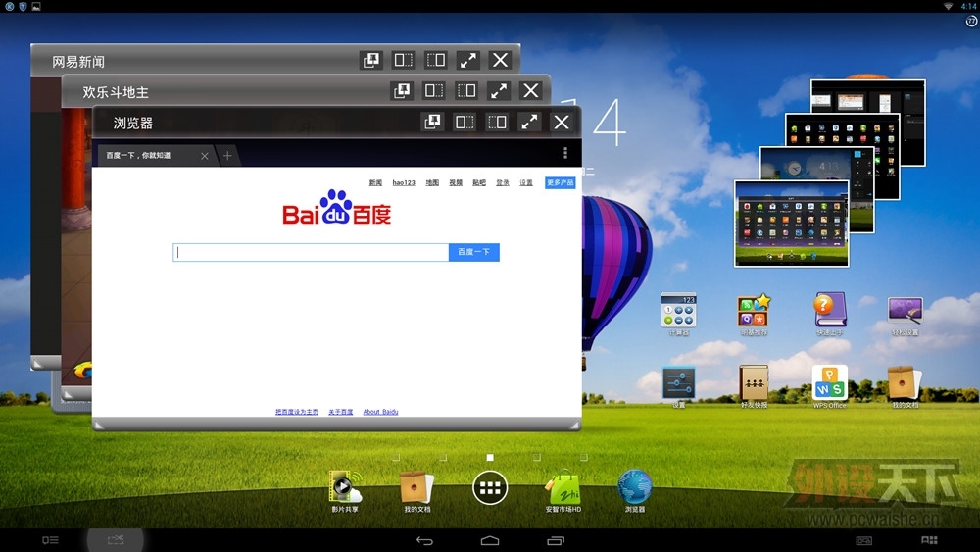Open the 把百度设为主页 footer link
The width and height of the screenshot is (980, 552).
click(297, 412)
